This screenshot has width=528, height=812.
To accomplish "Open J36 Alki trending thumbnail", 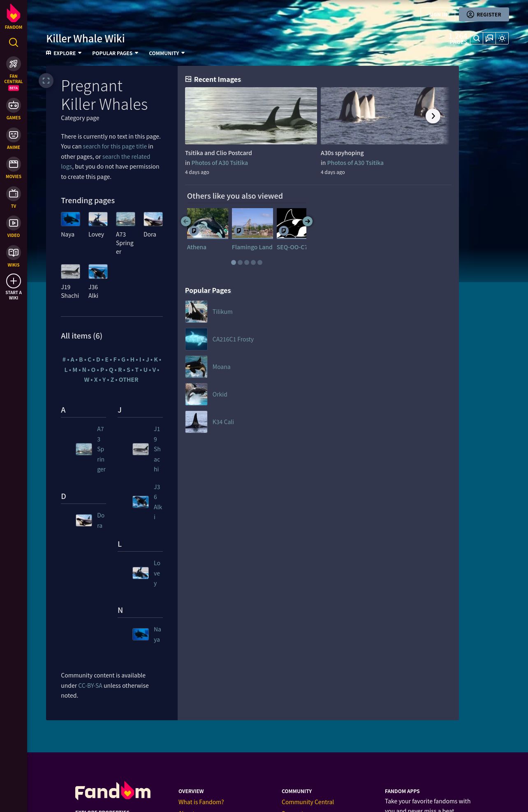I will 98,272.
